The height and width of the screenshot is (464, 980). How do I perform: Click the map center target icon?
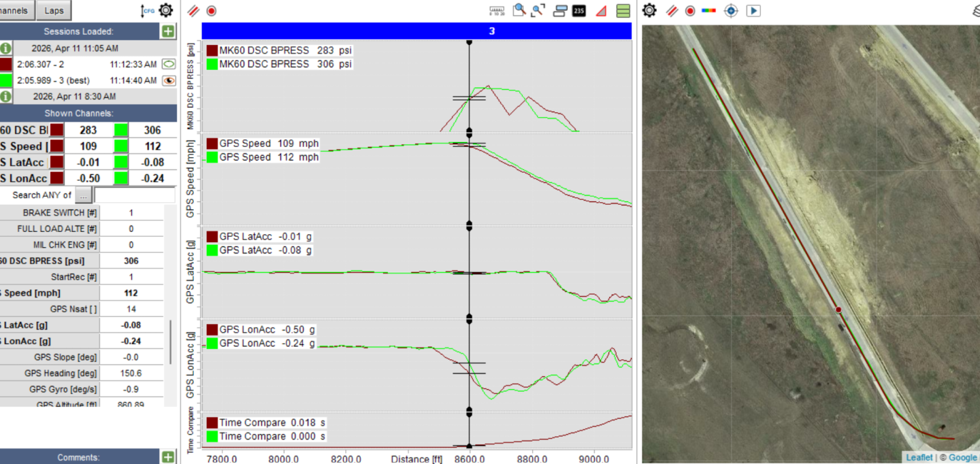click(x=731, y=11)
